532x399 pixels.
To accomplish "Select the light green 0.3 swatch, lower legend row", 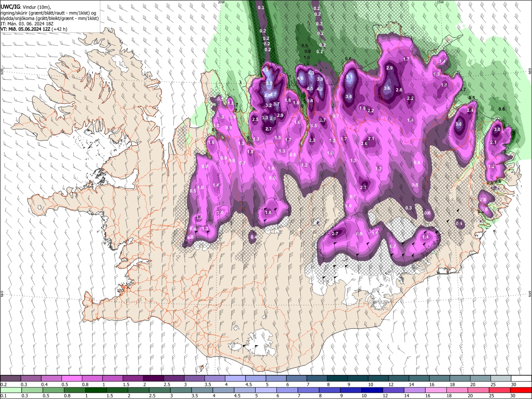I will (32, 390).
